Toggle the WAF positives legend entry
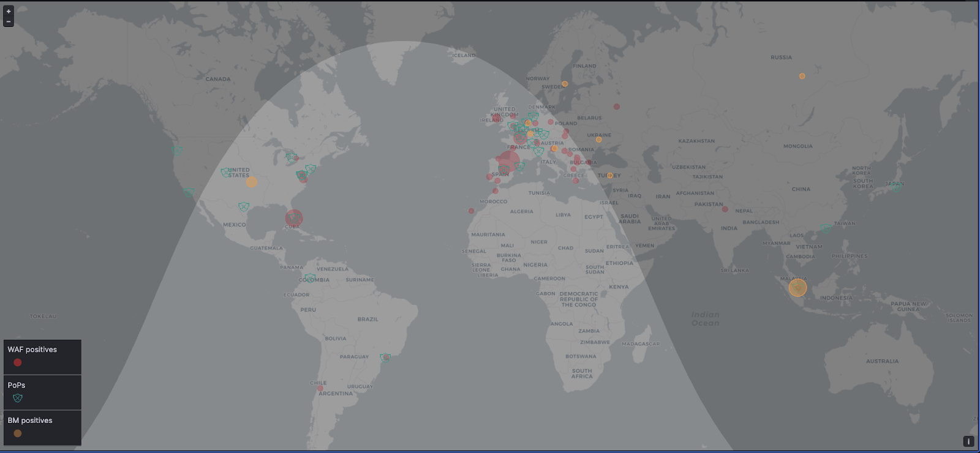The width and height of the screenshot is (980, 453). coord(32,350)
